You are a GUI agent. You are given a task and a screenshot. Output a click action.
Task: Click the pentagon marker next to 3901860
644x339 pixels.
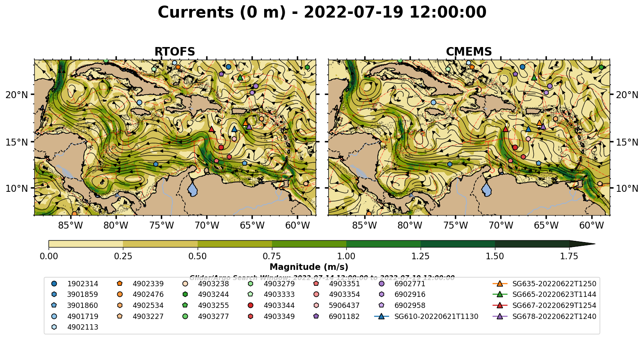(x=54, y=305)
